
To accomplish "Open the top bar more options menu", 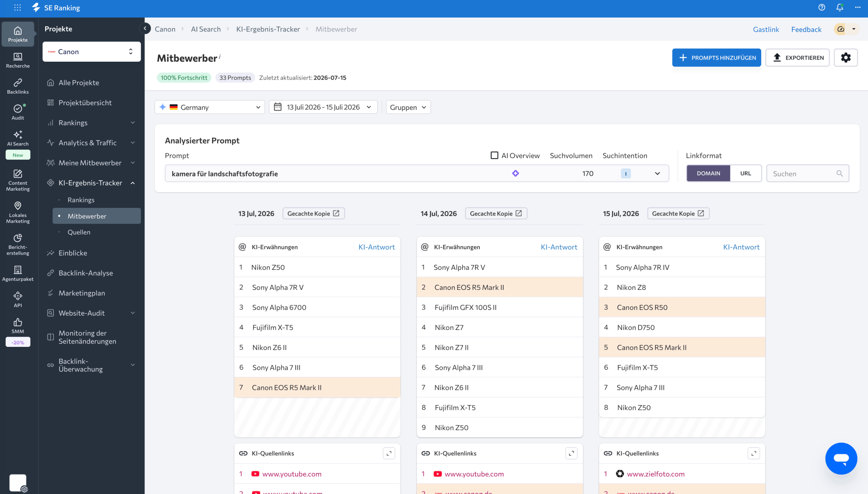I will 858,7.
